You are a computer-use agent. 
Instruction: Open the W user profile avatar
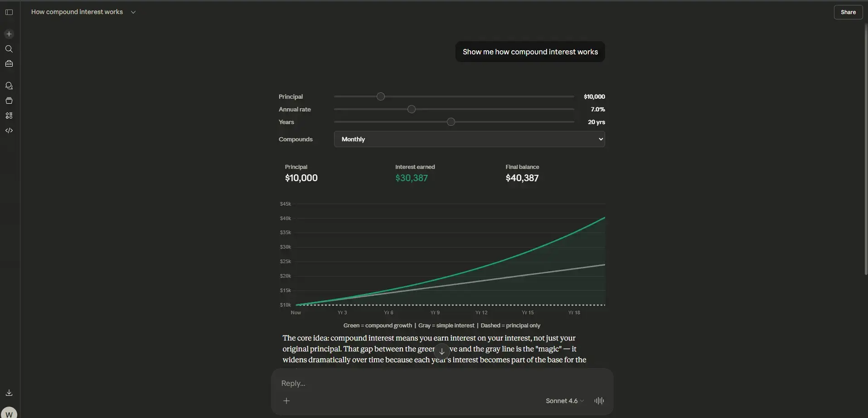9,413
